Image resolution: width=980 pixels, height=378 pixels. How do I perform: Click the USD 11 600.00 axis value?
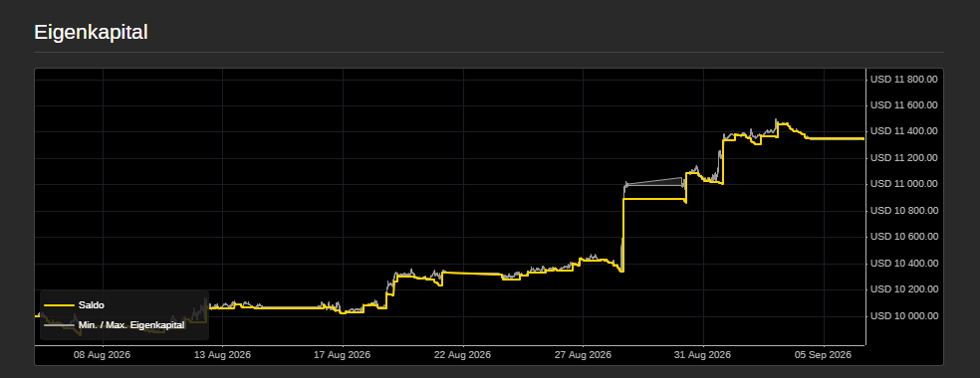tap(904, 104)
